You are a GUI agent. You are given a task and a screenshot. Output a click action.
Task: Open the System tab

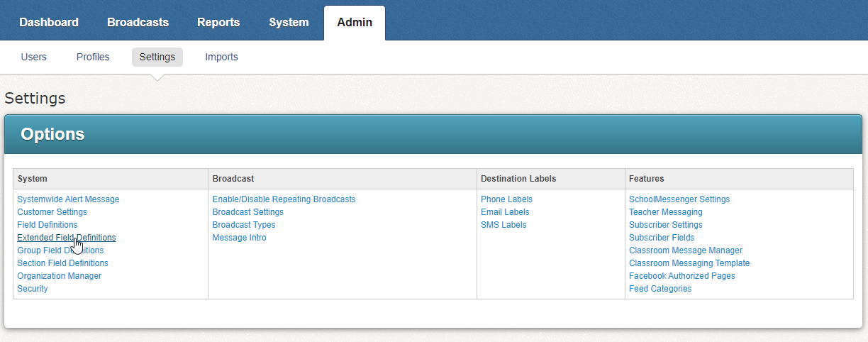point(289,22)
